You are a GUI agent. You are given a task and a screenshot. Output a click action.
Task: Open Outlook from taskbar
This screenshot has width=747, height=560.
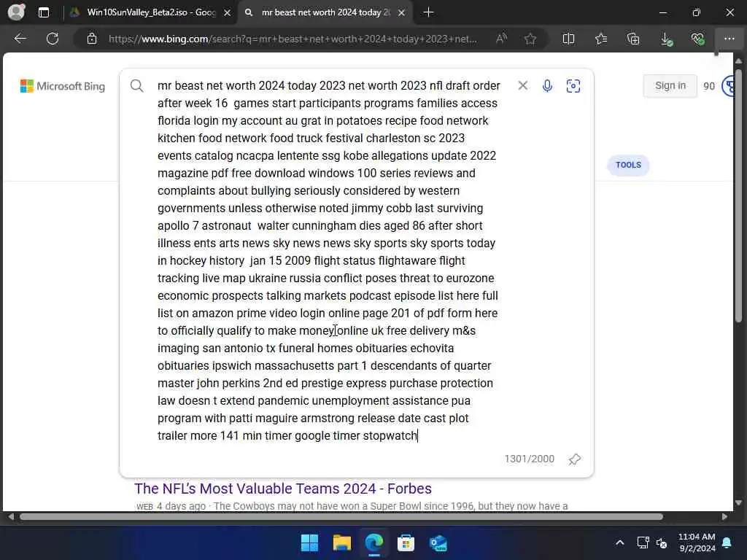438,542
